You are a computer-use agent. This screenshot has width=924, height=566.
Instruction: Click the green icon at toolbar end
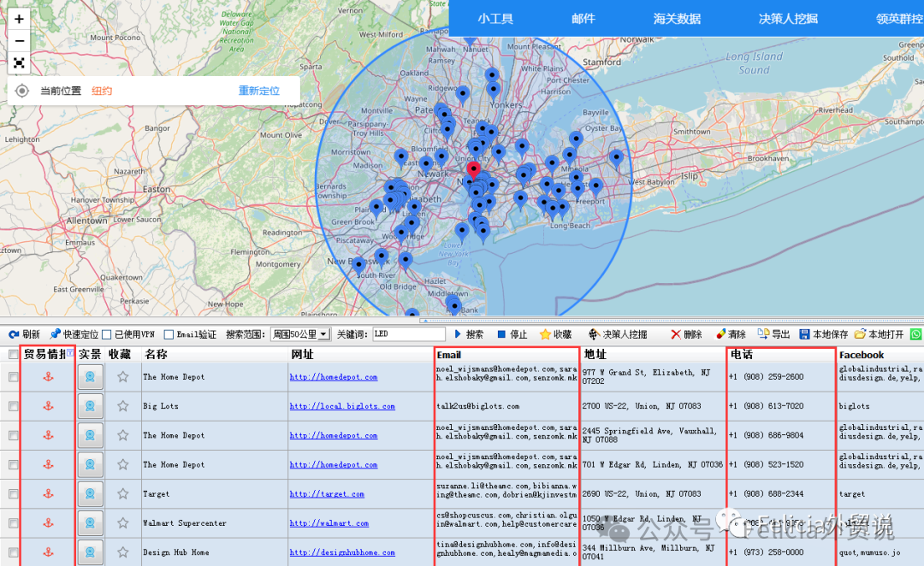(915, 334)
